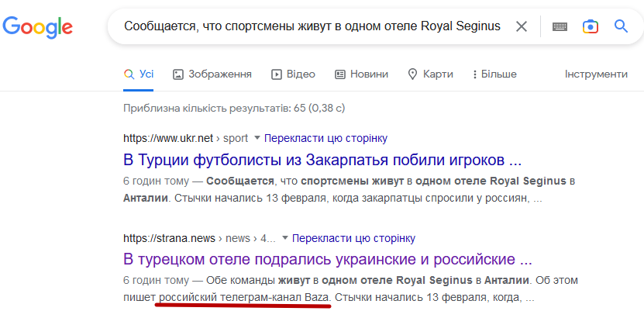Click the Google logo
644x318 pixels.
click(x=37, y=26)
